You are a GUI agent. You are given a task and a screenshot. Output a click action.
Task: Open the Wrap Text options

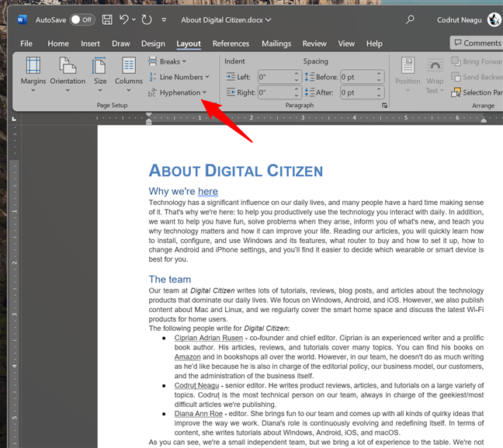[x=435, y=76]
